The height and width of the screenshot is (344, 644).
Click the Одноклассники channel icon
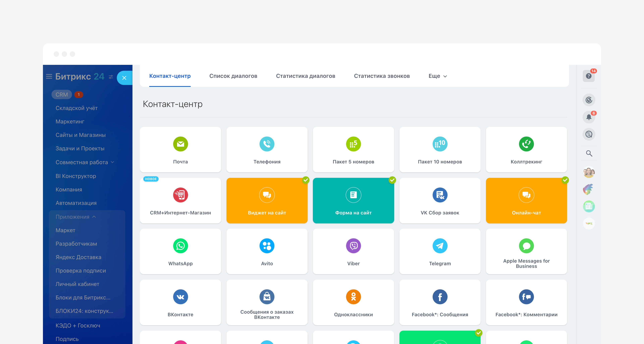point(353,296)
